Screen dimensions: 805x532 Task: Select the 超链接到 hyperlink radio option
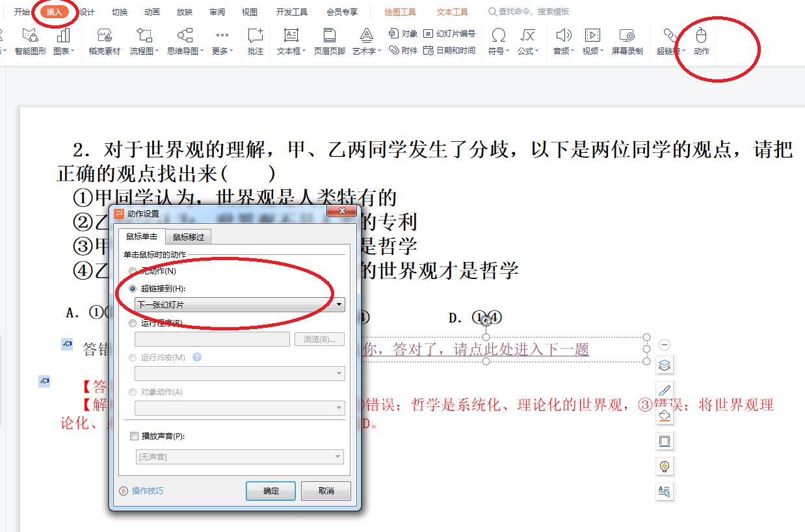click(133, 287)
